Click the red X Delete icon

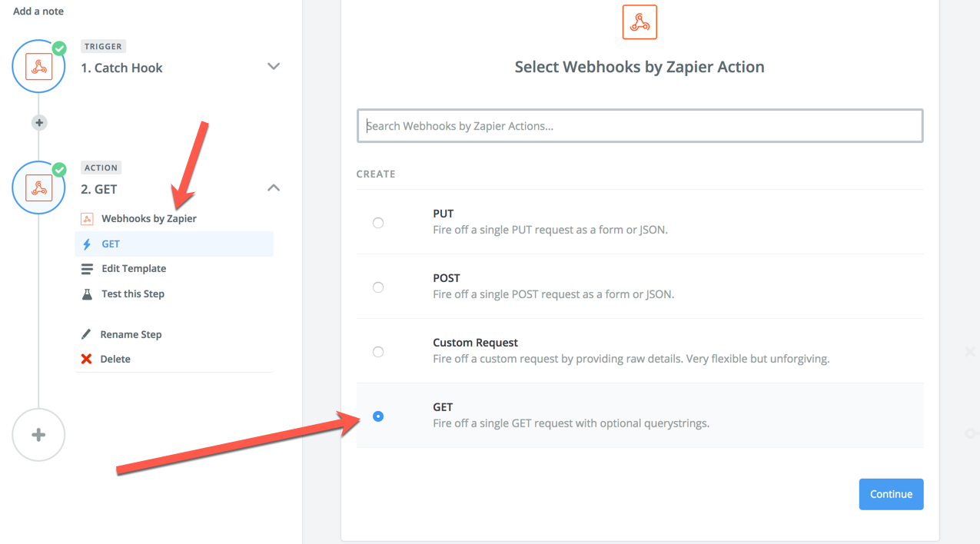86,359
